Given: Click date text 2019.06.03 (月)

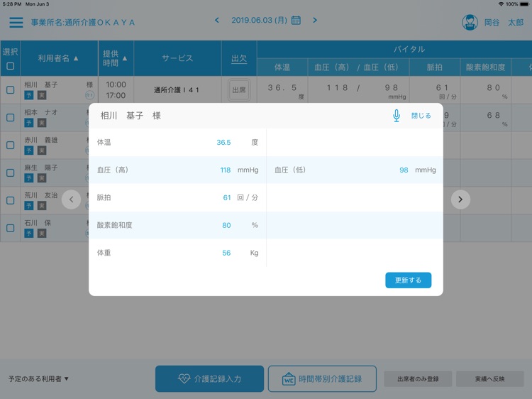Looking at the screenshot, I should click(x=259, y=21).
